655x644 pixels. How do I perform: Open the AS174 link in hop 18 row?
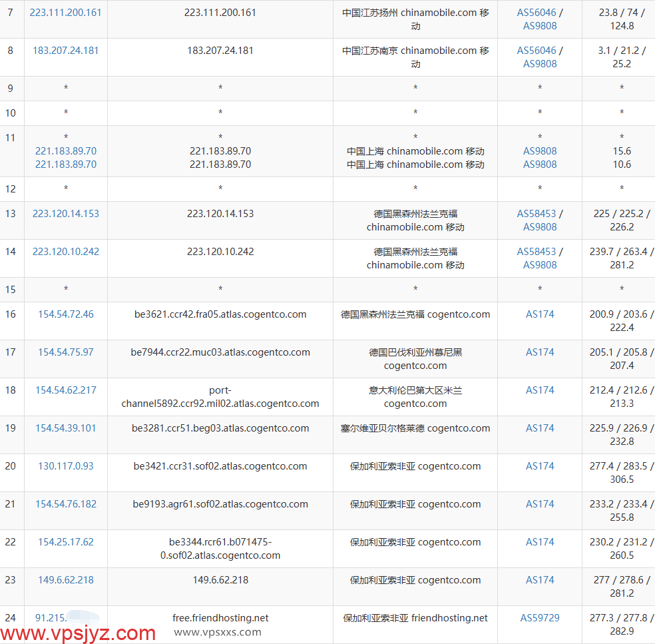click(540, 390)
